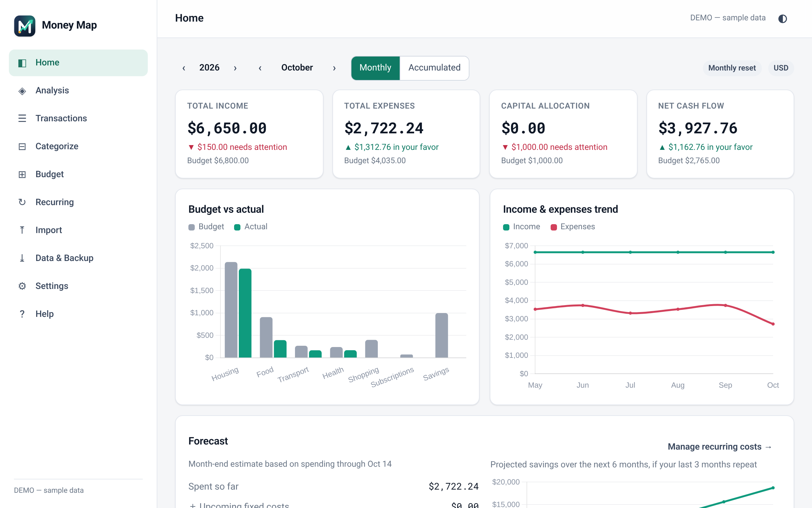Screen dimensions: 812x508
Task: Click the Oct expenses data point
Action: pos(773,324)
